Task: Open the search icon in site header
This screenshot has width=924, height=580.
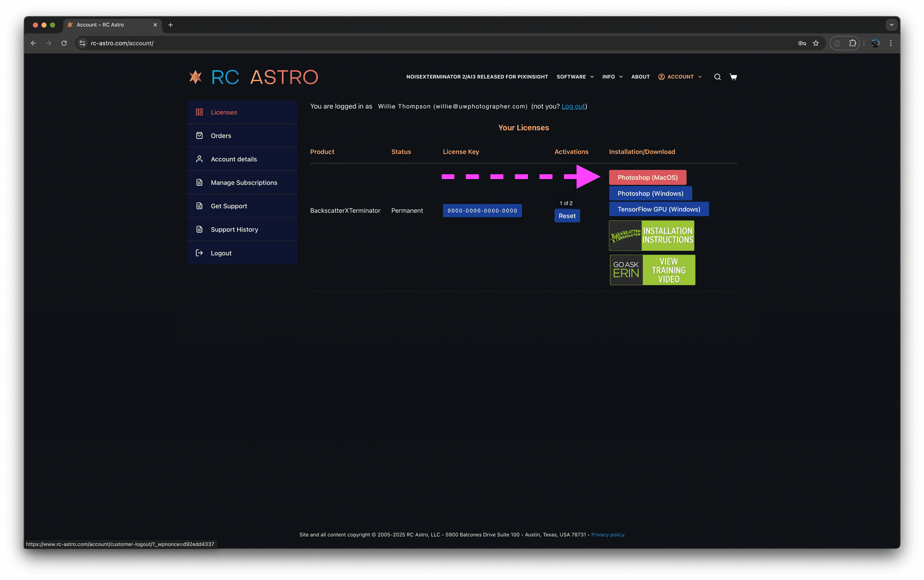Action: (x=717, y=77)
